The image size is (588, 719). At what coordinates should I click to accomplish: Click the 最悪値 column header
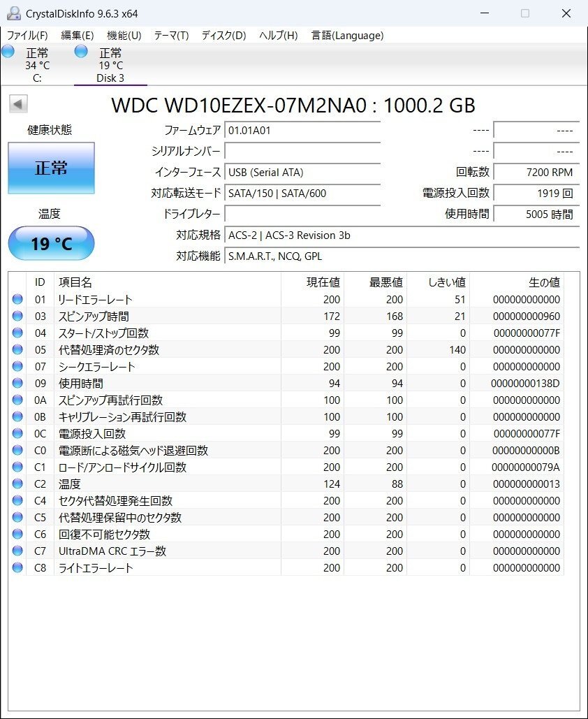tap(375, 282)
